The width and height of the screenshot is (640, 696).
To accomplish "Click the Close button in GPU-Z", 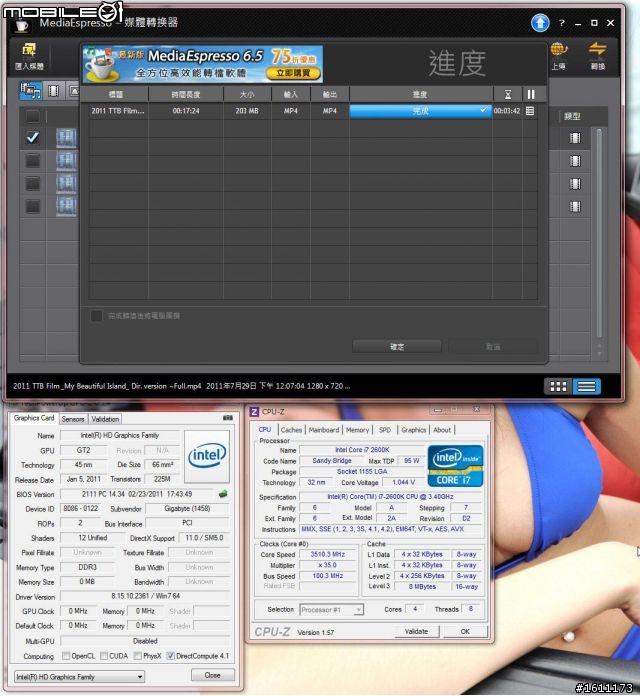I will pyautogui.click(x=212, y=675).
